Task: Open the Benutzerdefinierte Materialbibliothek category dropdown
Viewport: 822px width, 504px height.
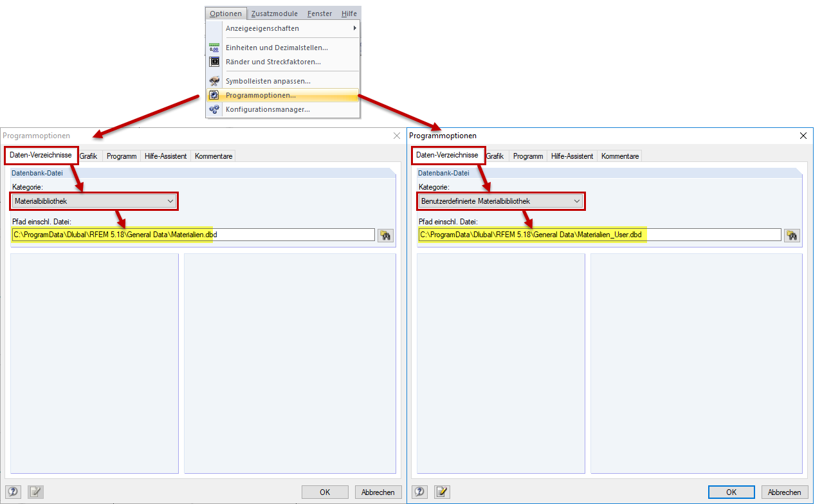Action: (x=500, y=201)
